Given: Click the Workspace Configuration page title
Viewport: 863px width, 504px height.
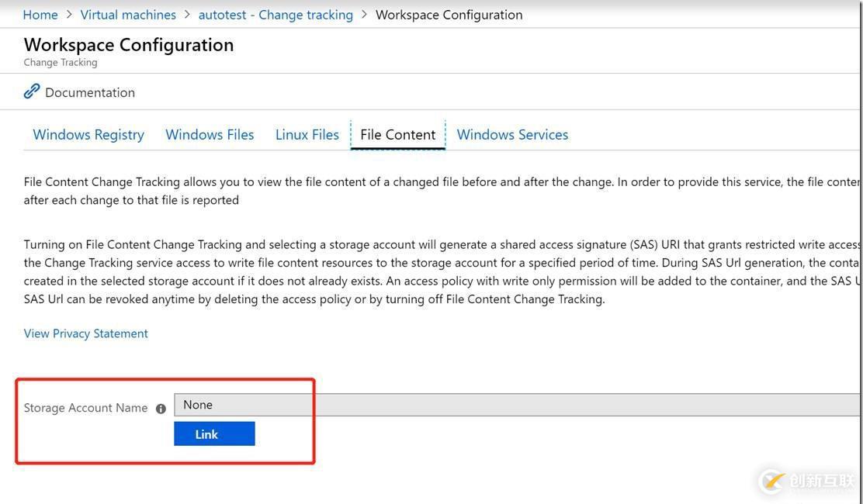Looking at the screenshot, I should (129, 44).
